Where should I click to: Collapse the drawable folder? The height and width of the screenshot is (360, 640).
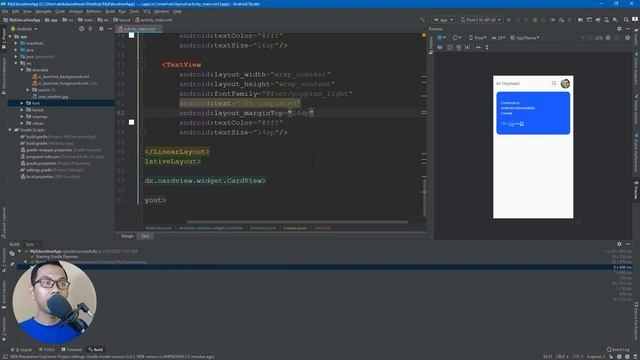[22, 70]
